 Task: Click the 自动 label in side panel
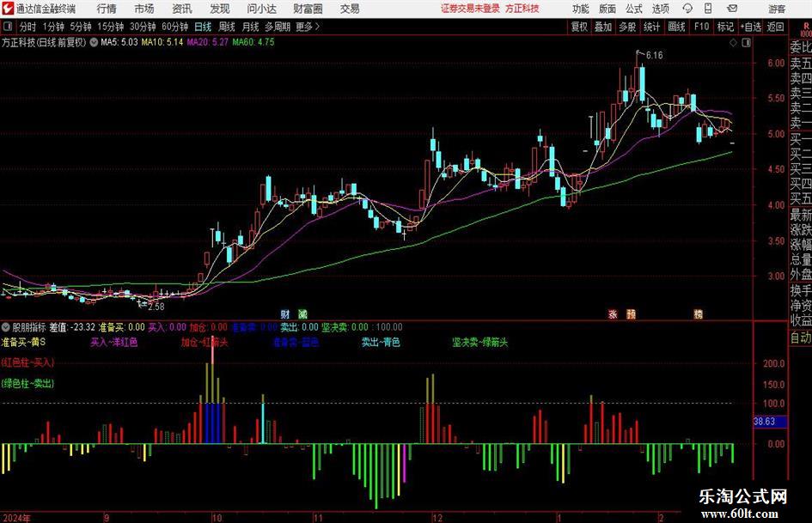tap(801, 338)
